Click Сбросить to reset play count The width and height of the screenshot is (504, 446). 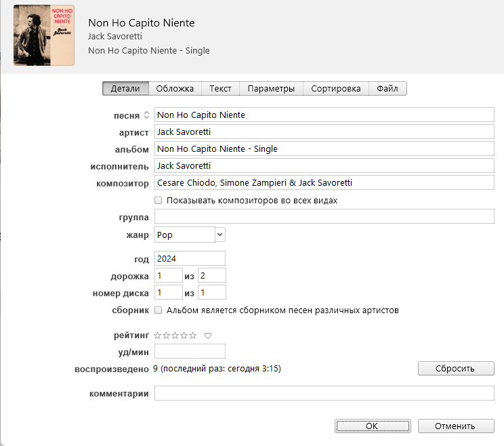(456, 369)
